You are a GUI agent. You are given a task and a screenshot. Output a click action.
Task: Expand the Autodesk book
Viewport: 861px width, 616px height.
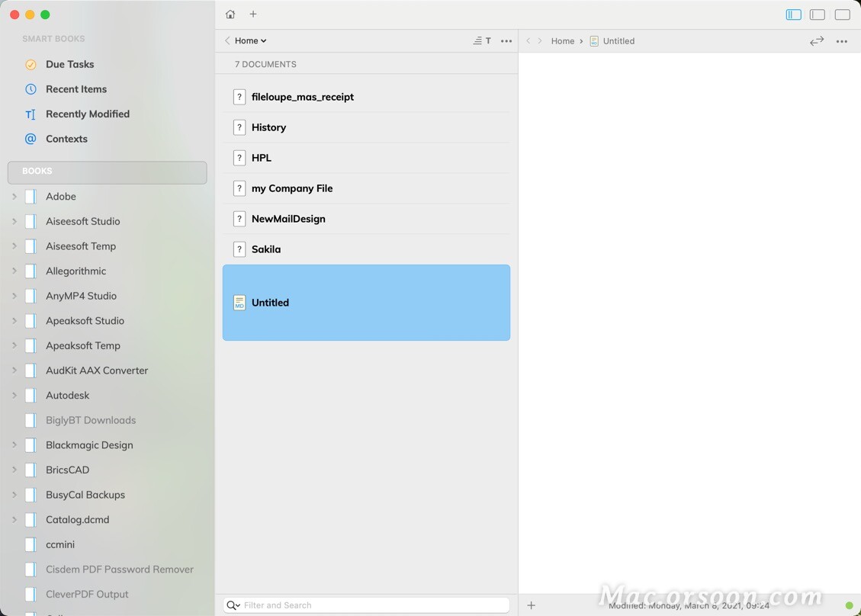point(14,395)
